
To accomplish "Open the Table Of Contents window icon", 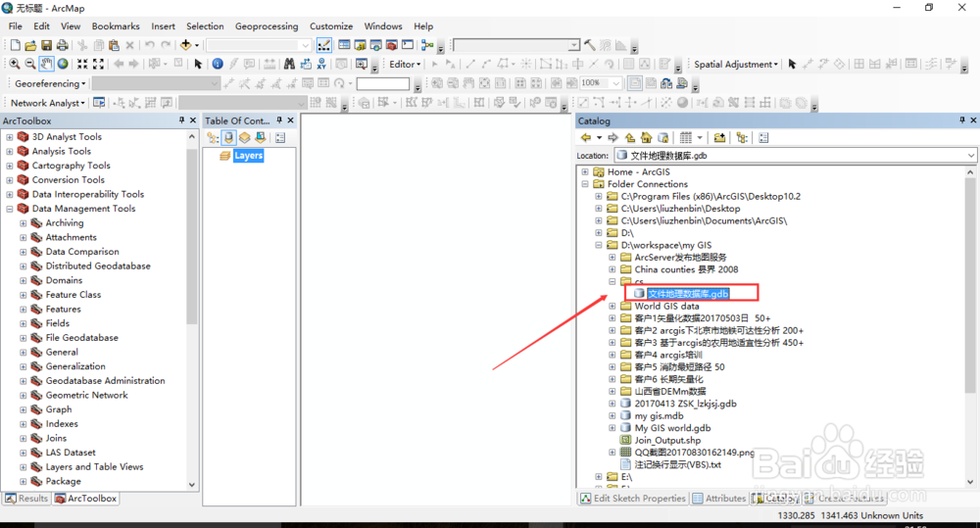I will point(344,45).
